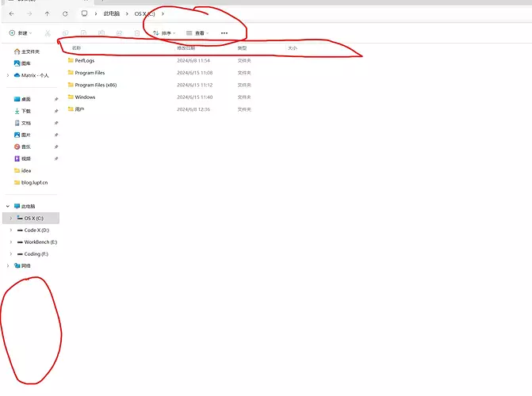Click the Cut scissors icon in toolbar
The height and width of the screenshot is (396, 532).
pos(48,33)
